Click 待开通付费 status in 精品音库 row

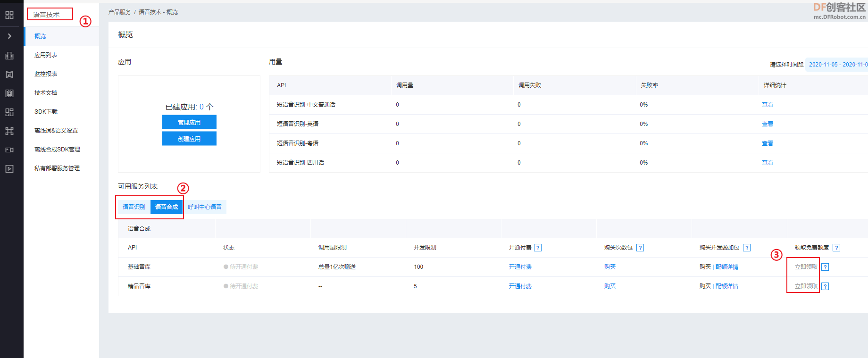(x=241, y=286)
